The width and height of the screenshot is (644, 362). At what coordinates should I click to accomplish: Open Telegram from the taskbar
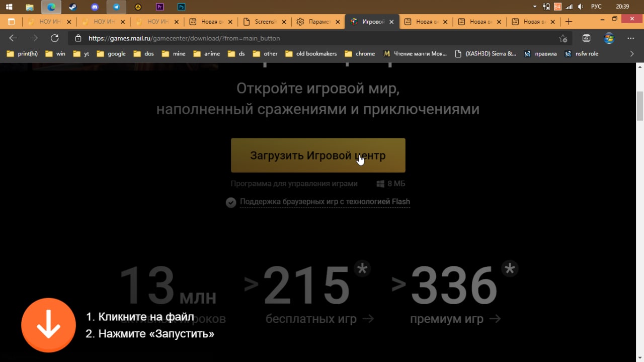(116, 7)
